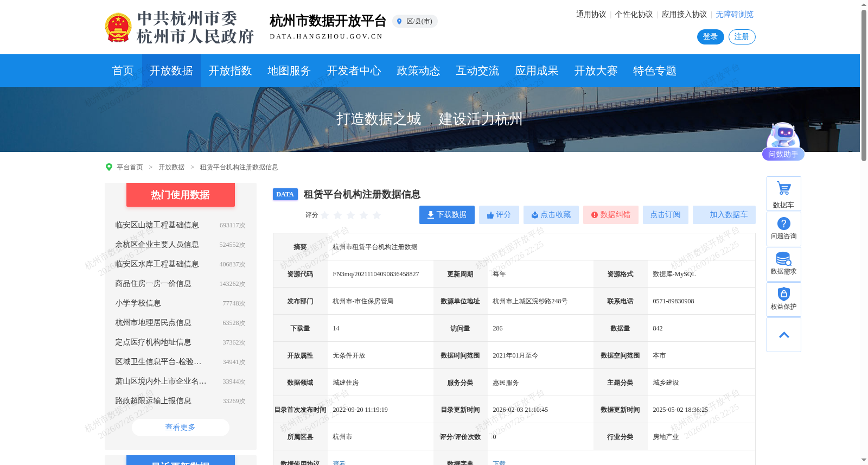Click 开放数据 breadcrumb link
Viewport: 868px width, 465px height.
pyautogui.click(x=171, y=167)
